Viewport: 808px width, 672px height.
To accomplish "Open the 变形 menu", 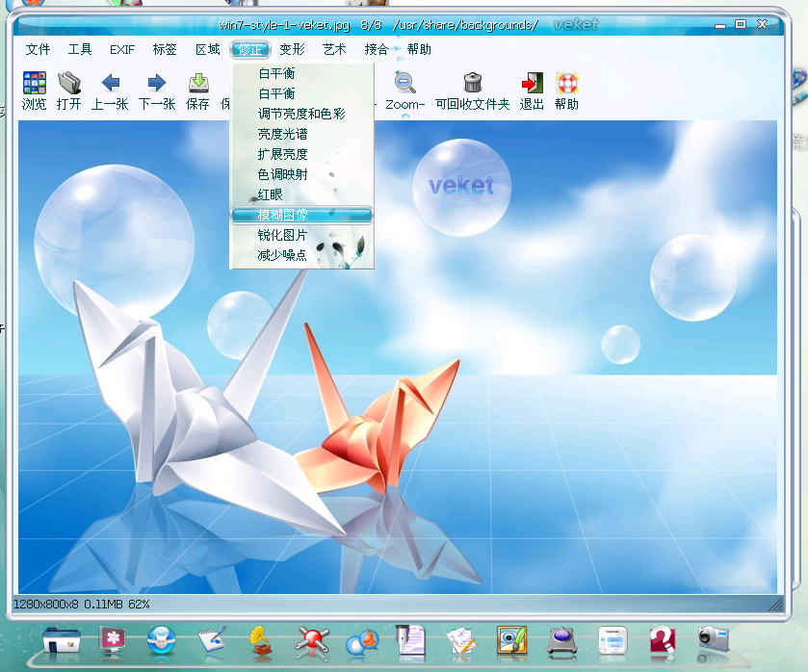I will click(x=292, y=49).
